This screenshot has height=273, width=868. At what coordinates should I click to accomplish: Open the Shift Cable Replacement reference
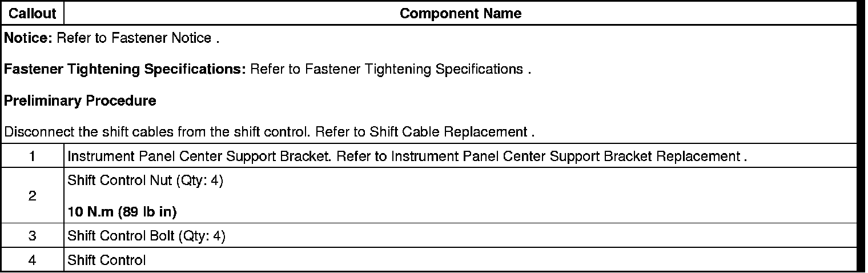(448, 133)
